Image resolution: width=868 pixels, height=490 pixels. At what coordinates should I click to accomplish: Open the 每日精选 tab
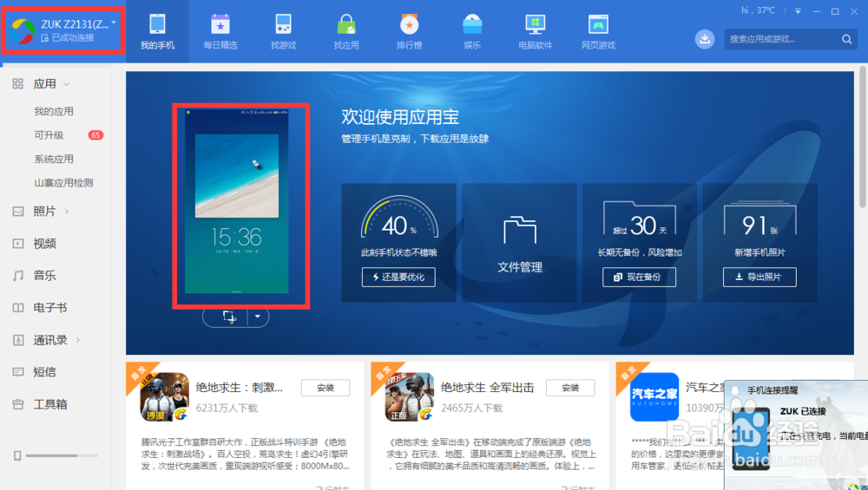tap(220, 31)
